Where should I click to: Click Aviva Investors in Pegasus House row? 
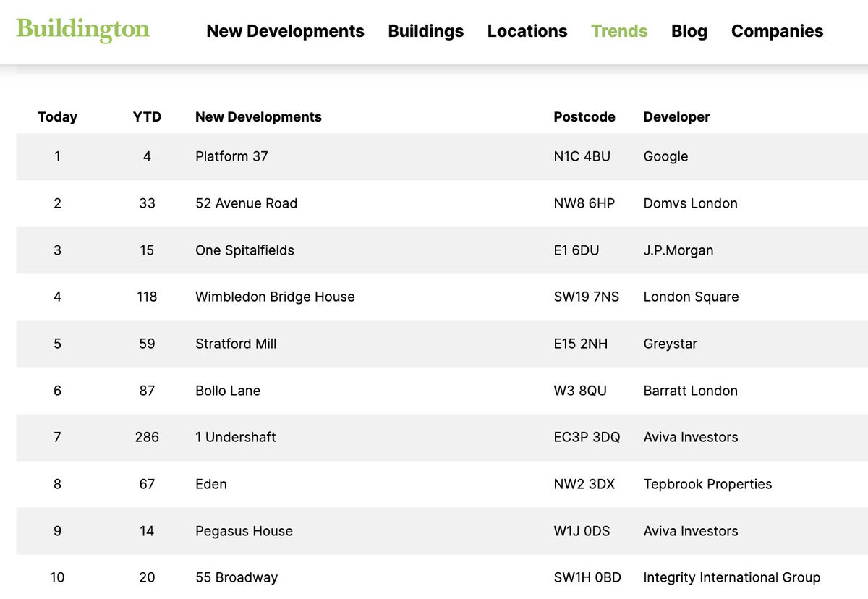[x=691, y=531]
